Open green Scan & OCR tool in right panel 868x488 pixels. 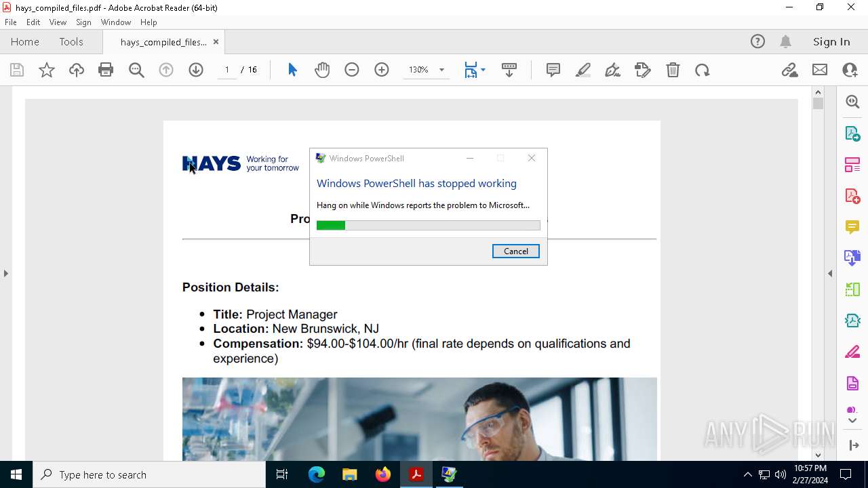click(852, 289)
